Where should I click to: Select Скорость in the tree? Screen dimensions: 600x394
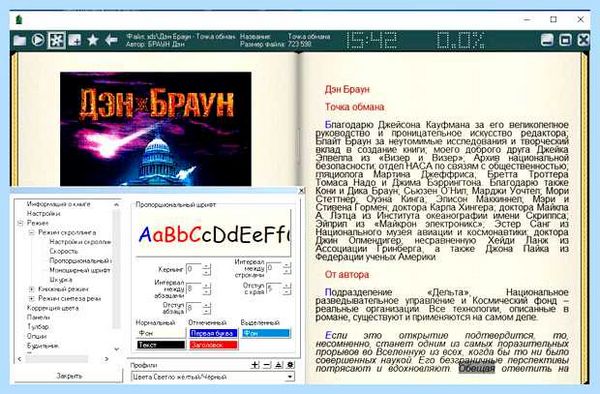point(64,251)
